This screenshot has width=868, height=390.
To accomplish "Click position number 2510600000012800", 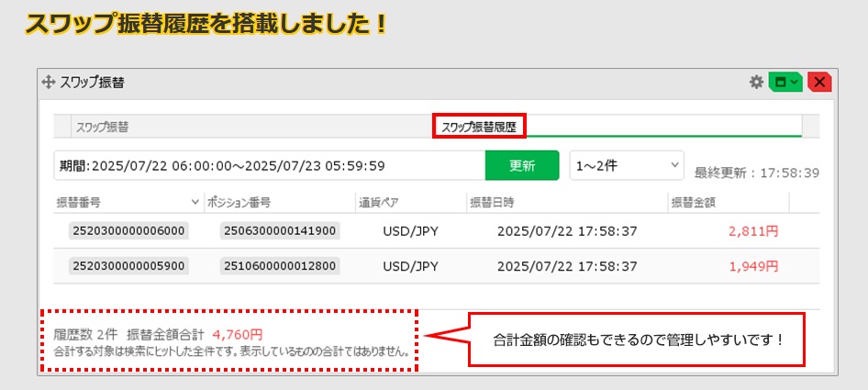I will (280, 266).
